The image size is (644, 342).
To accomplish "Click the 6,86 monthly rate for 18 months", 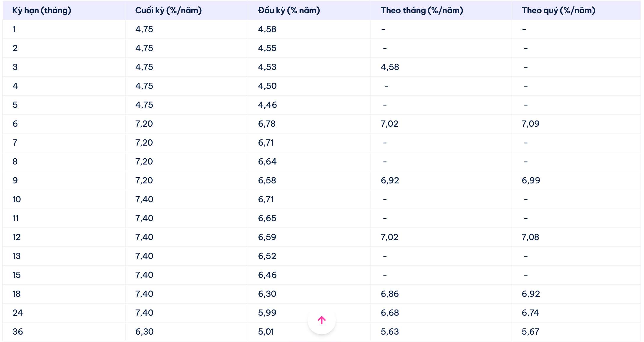I will (x=390, y=294).
